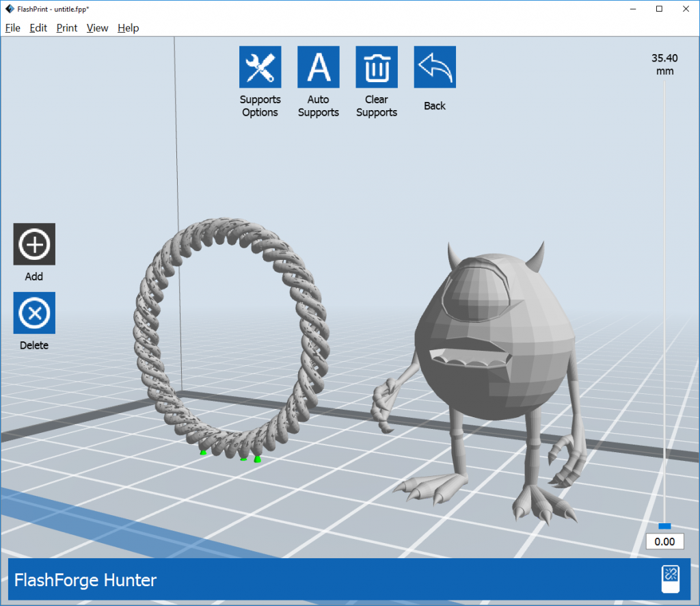This screenshot has height=606, width=700.
Task: Open the File menu
Action: click(x=12, y=28)
